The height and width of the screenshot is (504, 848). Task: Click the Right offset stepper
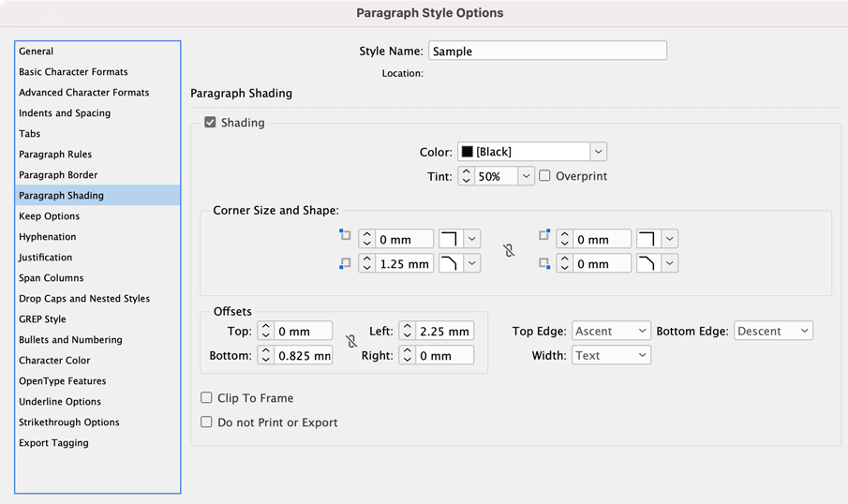[x=408, y=355]
